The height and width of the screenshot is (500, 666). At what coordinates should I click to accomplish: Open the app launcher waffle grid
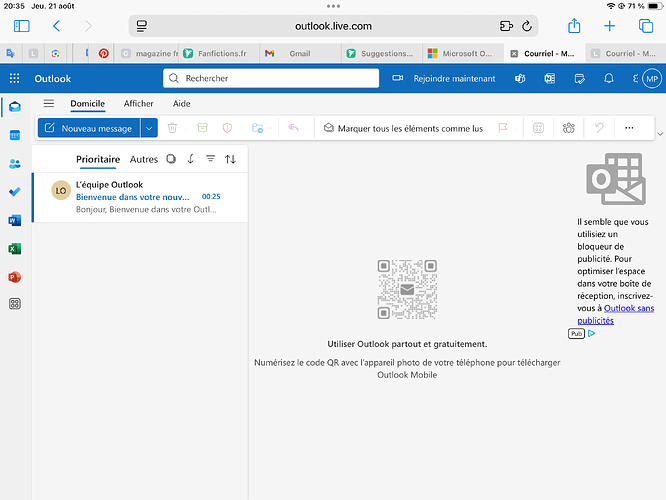pyautogui.click(x=14, y=78)
